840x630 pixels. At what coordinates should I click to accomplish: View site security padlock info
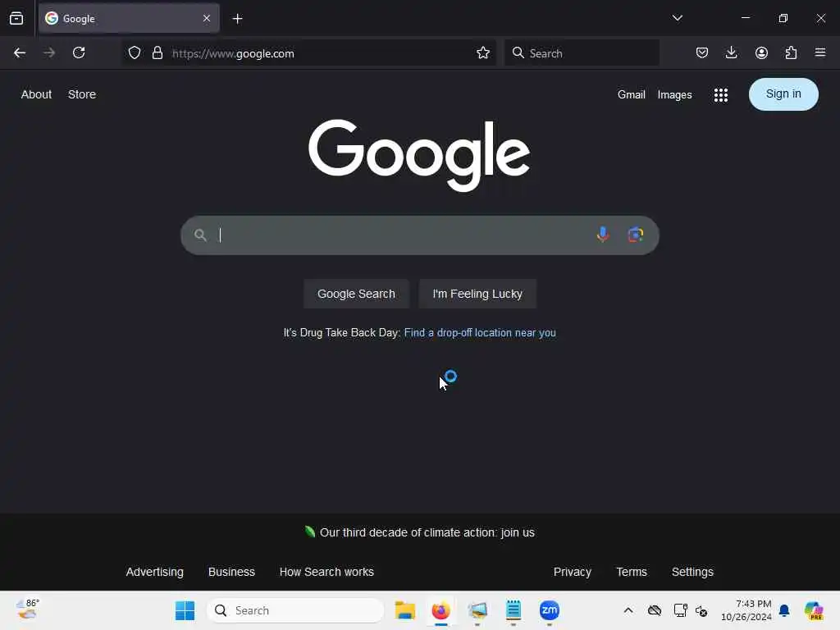(157, 53)
